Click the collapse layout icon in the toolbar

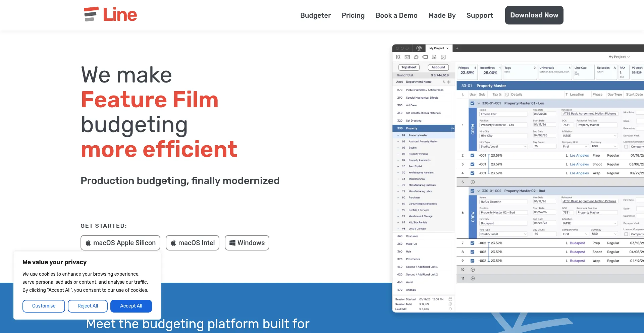point(443,57)
